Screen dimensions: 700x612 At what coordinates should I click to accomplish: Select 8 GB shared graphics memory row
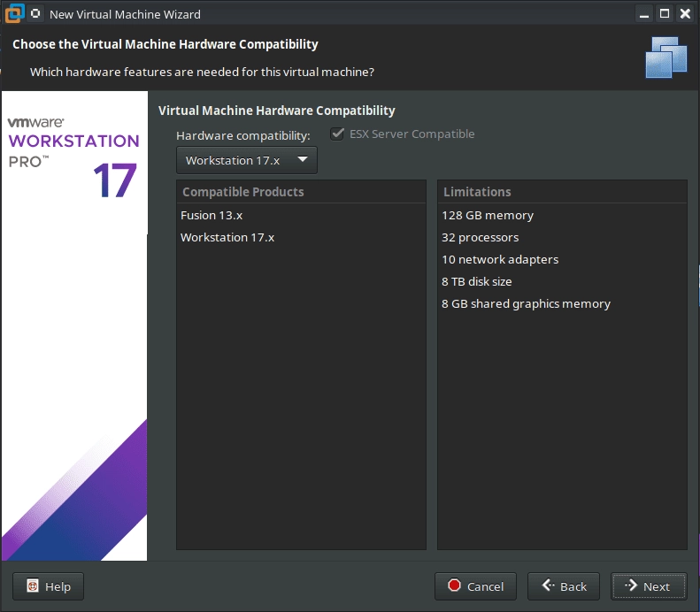point(562,303)
